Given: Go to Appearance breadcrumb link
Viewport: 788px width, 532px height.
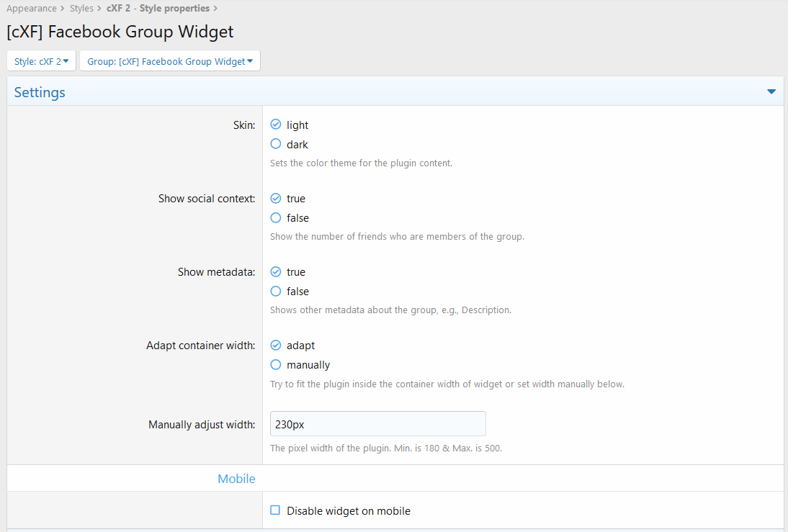Looking at the screenshot, I should pos(32,9).
